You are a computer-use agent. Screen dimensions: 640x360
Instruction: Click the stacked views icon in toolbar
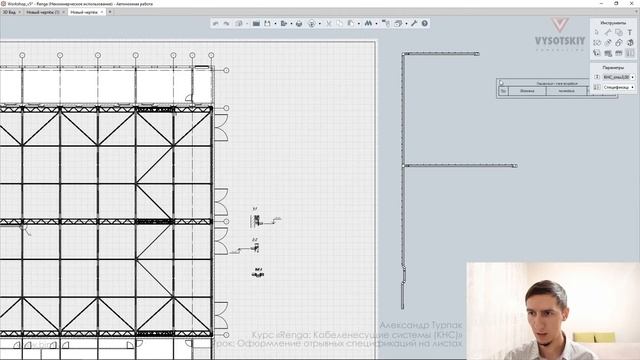(398, 23)
